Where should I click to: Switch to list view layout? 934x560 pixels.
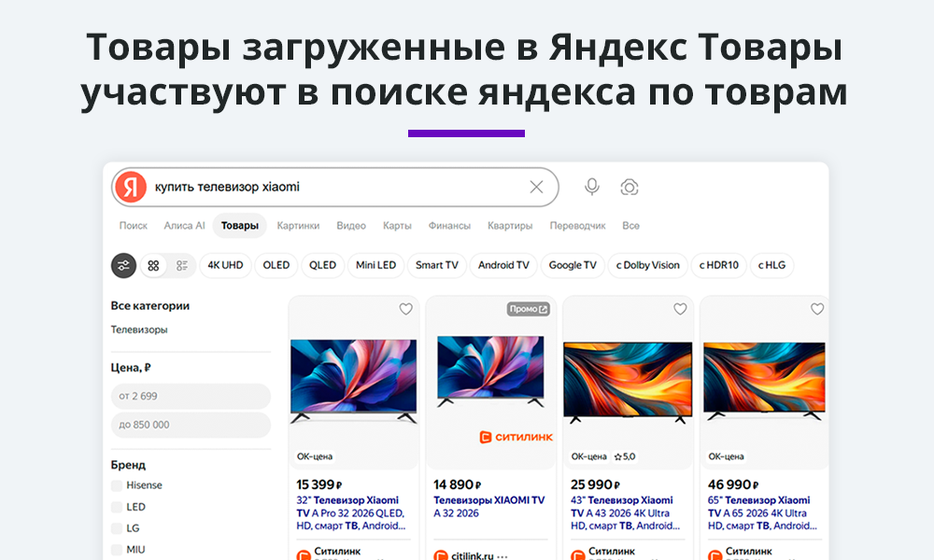[182, 265]
